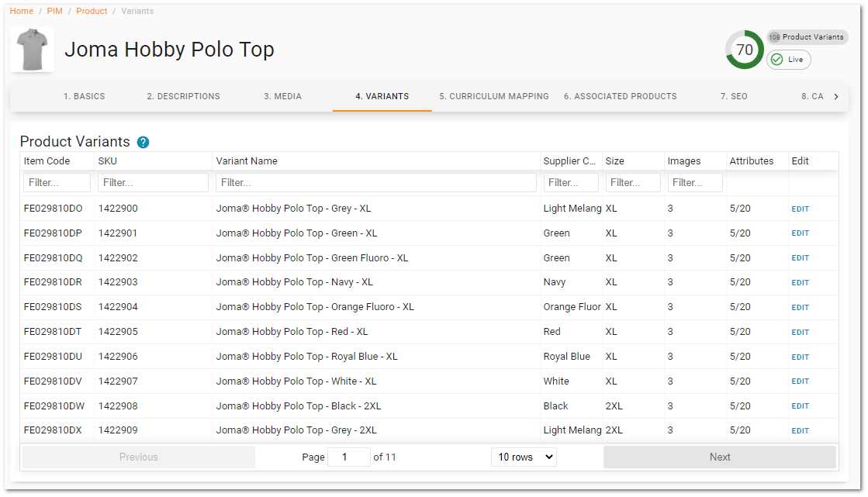This screenshot has width=868, height=497.
Task: Open the 10 rows per page dropdown
Action: click(x=524, y=457)
